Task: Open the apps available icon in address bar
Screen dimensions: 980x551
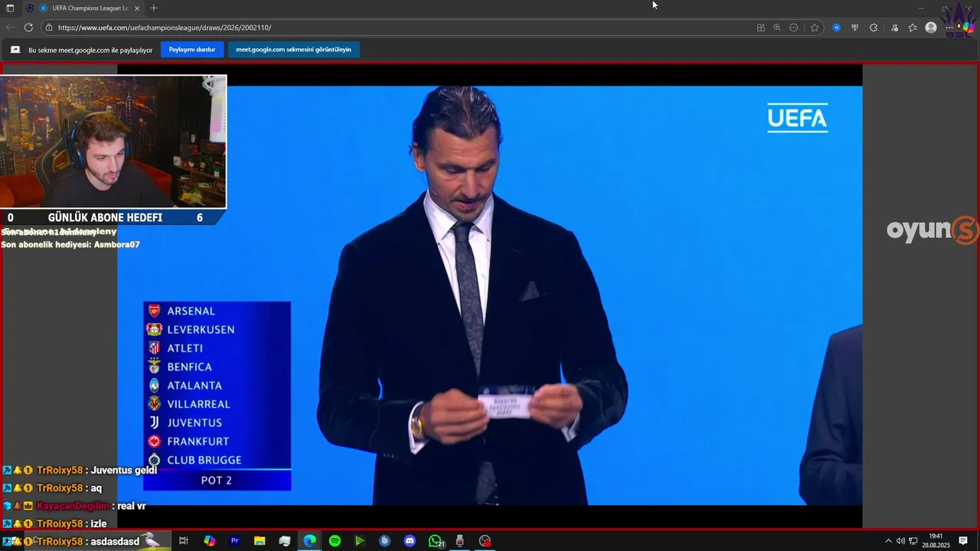Action: coord(761,28)
